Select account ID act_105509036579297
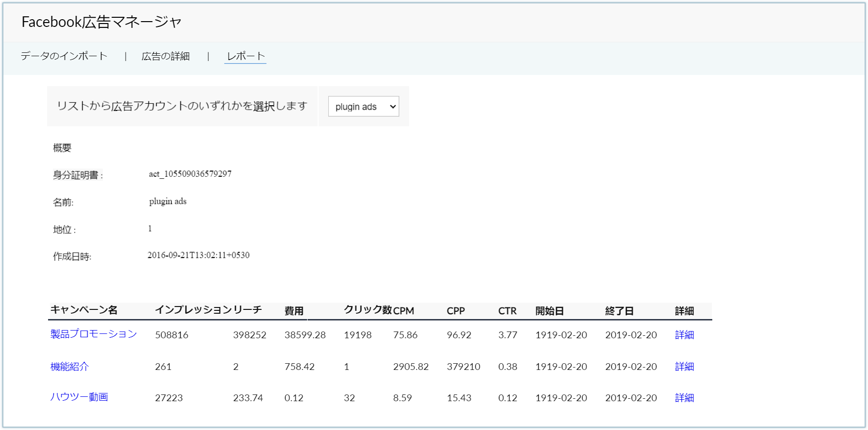The height and width of the screenshot is (430, 868). [x=190, y=174]
